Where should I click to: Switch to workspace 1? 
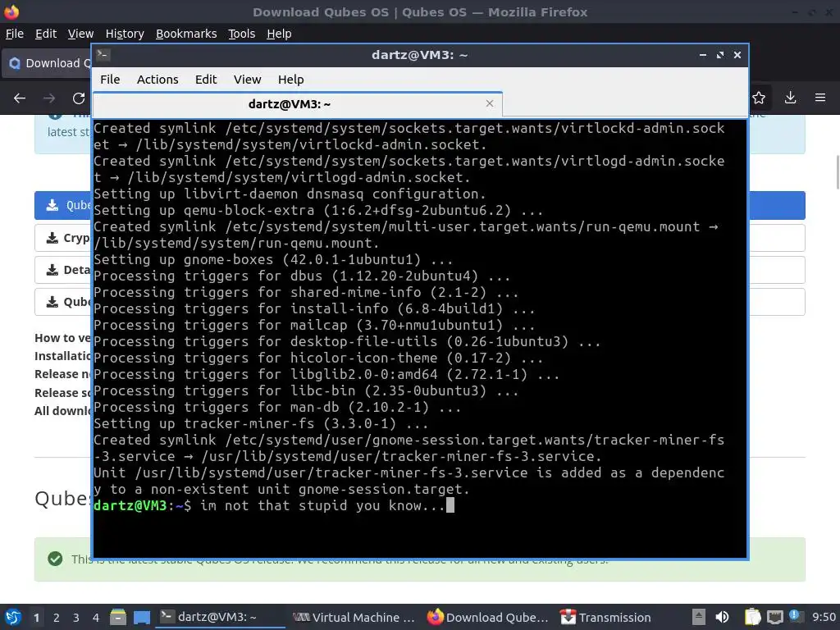[36, 618]
